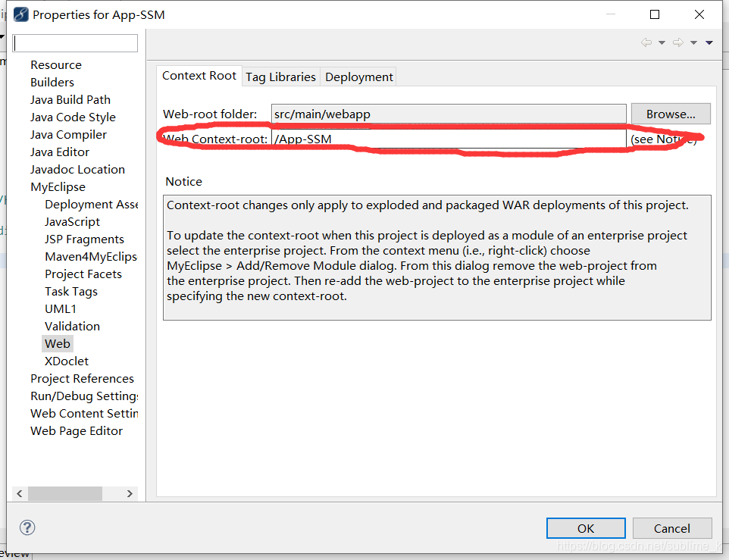Select JSP Fragments entry
This screenshot has width=729, height=560.
pos(84,239)
